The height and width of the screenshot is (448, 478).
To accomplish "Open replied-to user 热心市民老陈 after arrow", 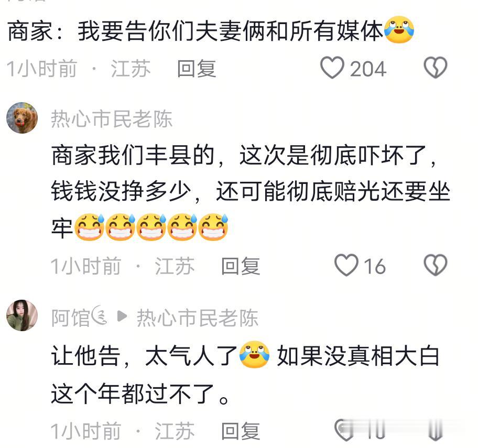I will (x=198, y=318).
